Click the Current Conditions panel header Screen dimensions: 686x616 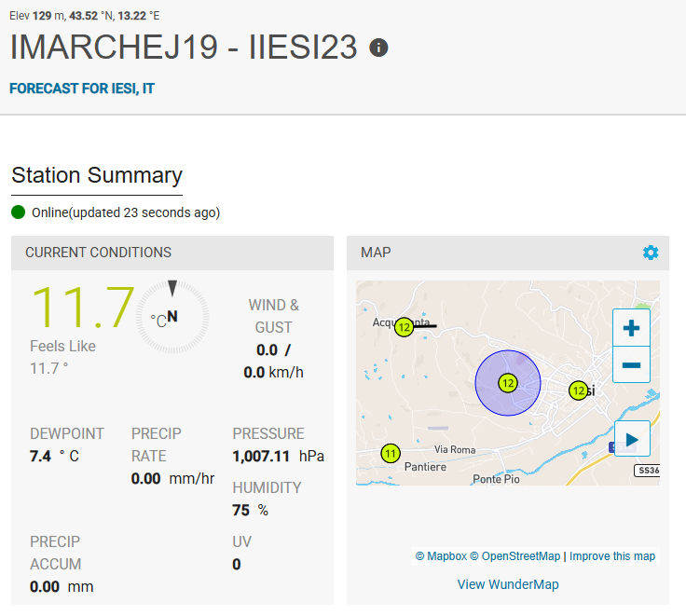98,253
